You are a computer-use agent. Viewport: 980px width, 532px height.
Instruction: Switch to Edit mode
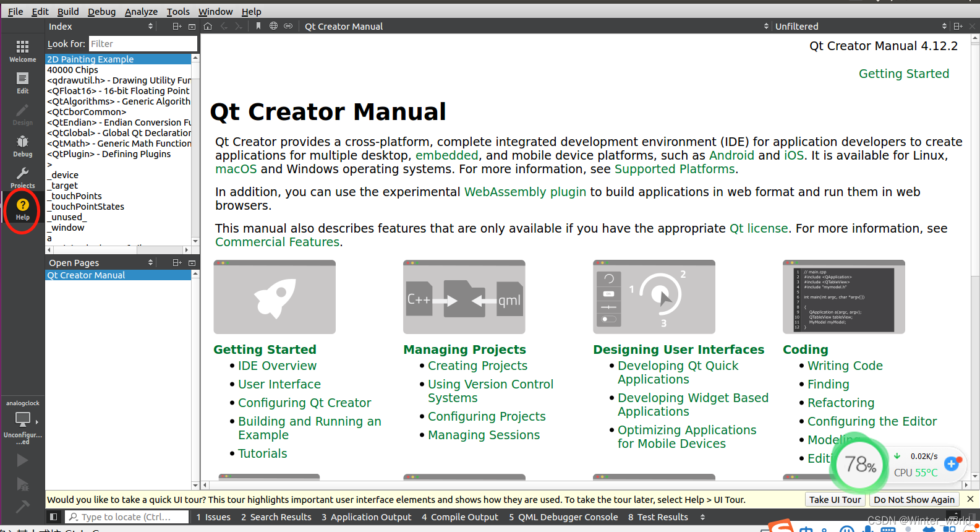(22, 83)
